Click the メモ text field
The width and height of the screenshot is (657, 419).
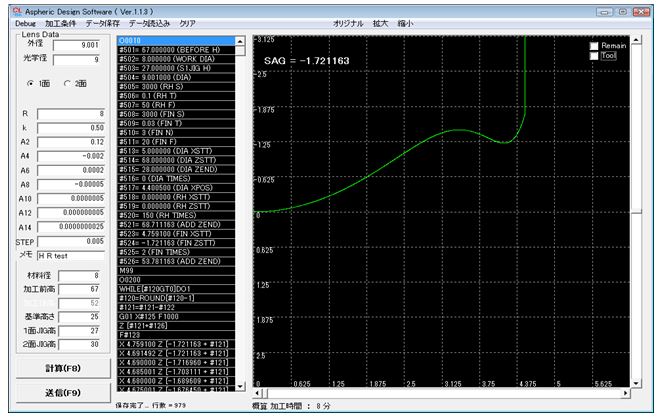point(71,256)
